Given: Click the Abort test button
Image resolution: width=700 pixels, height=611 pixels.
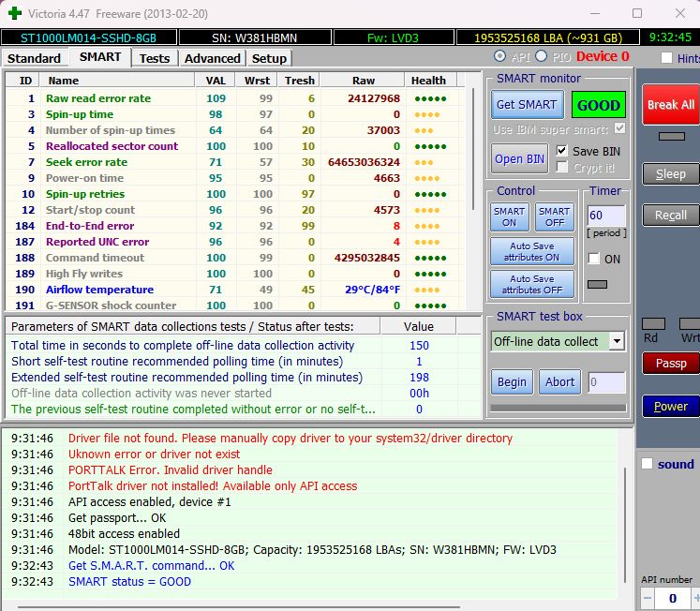Looking at the screenshot, I should [x=559, y=382].
